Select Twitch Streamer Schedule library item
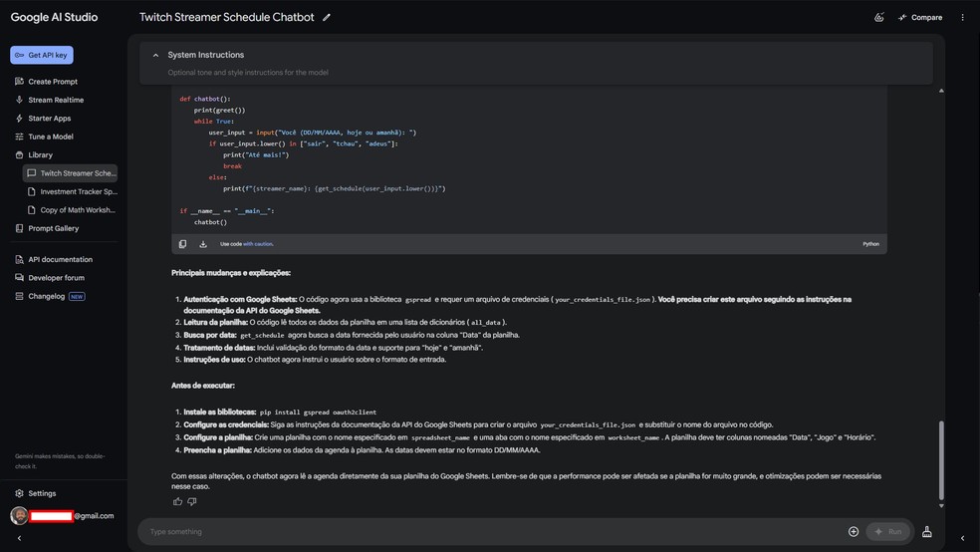This screenshot has height=552, width=980. (x=70, y=173)
